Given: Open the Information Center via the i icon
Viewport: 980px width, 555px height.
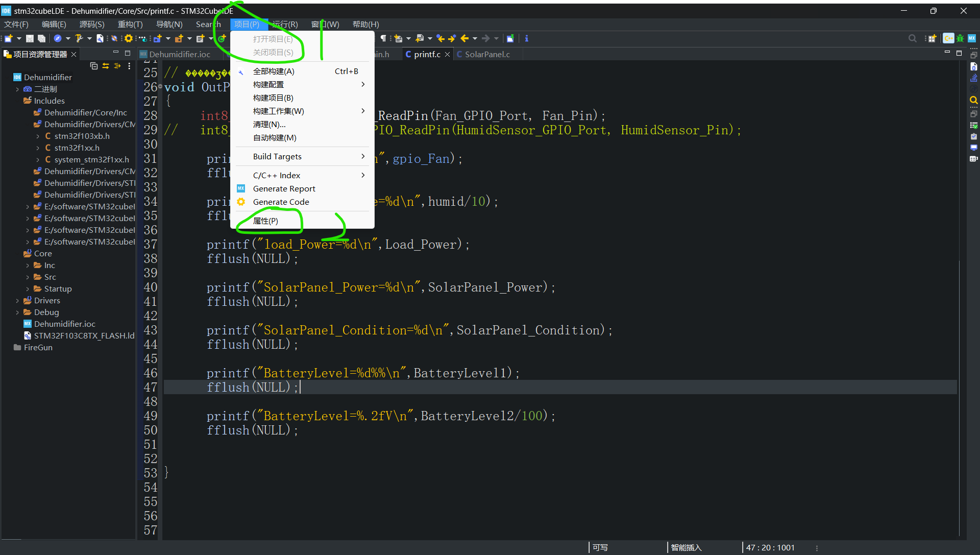Looking at the screenshot, I should tap(527, 38).
